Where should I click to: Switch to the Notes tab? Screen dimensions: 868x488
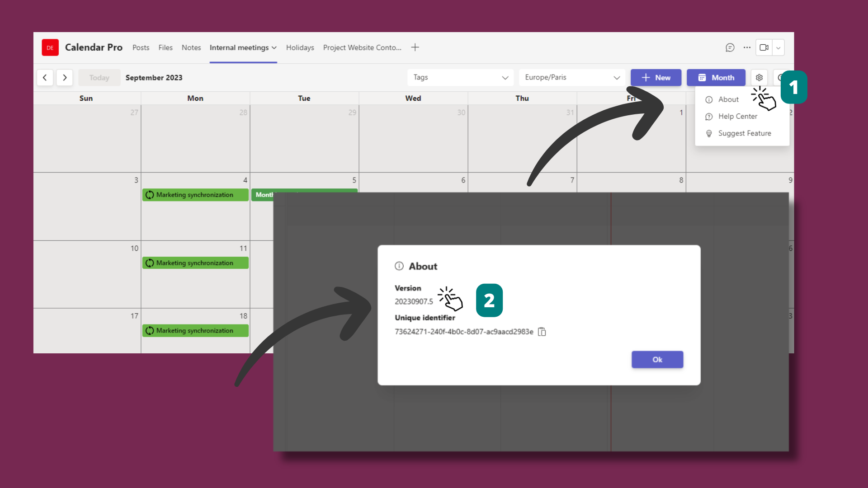click(x=191, y=47)
